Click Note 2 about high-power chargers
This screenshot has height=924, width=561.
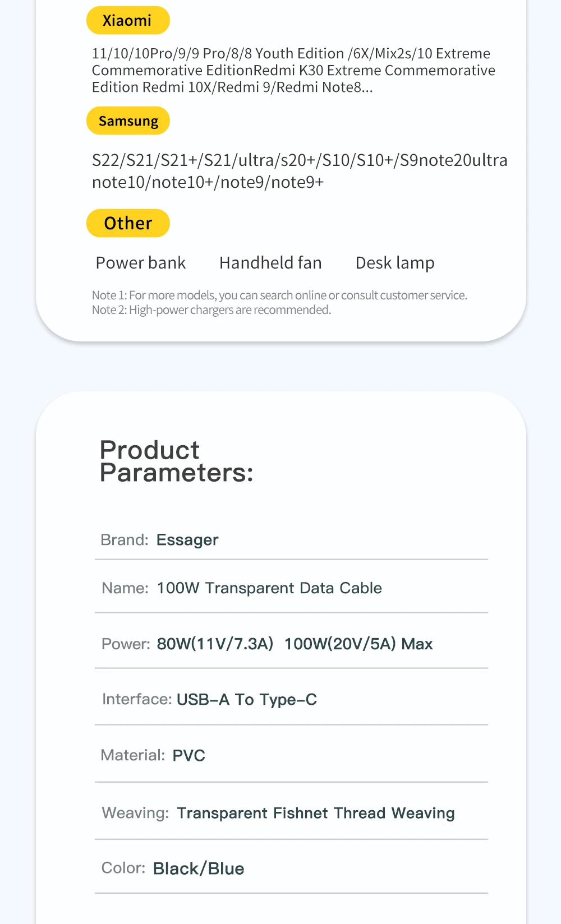tap(211, 310)
